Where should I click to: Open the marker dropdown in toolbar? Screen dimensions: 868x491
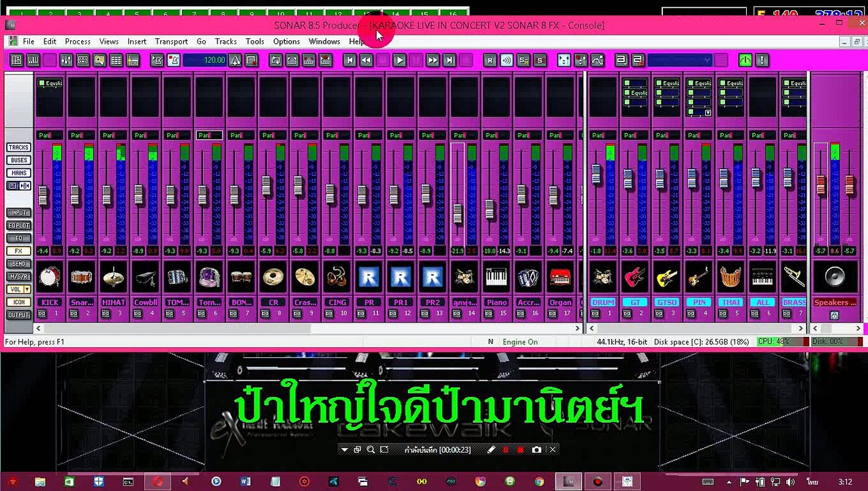tap(707, 60)
